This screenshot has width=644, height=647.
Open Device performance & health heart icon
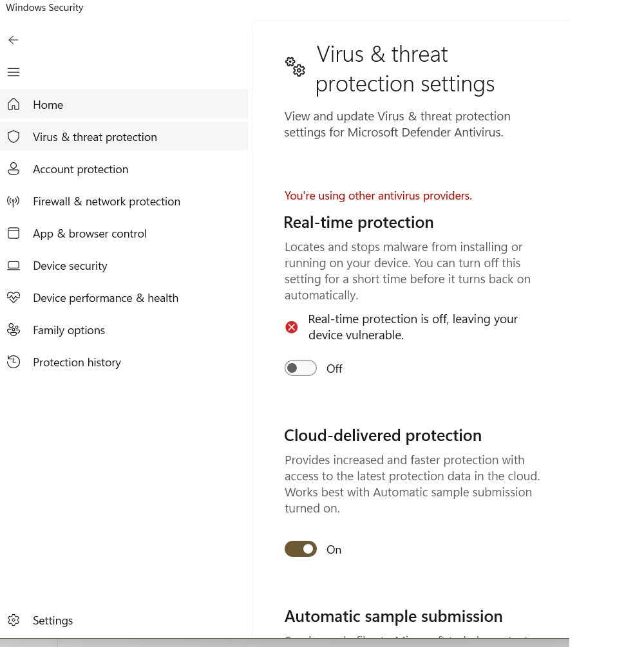(x=14, y=297)
